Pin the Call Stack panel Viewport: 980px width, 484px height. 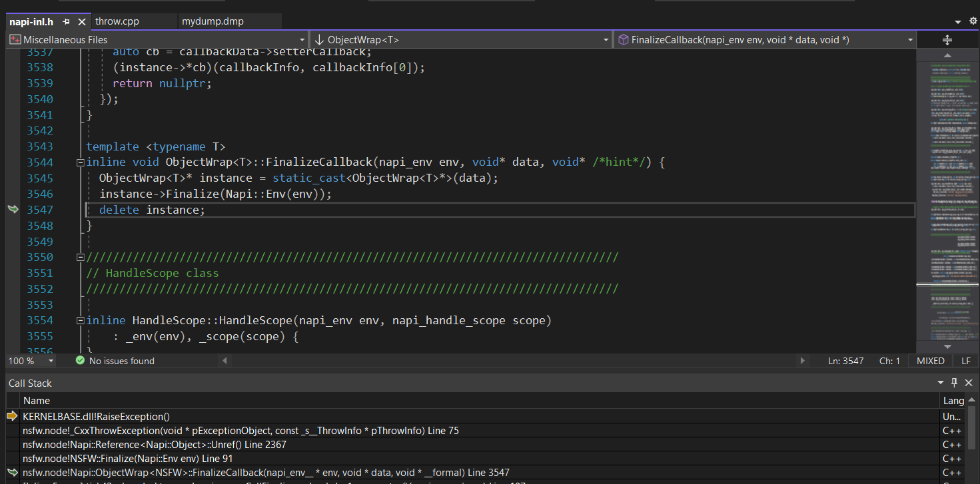coord(953,383)
